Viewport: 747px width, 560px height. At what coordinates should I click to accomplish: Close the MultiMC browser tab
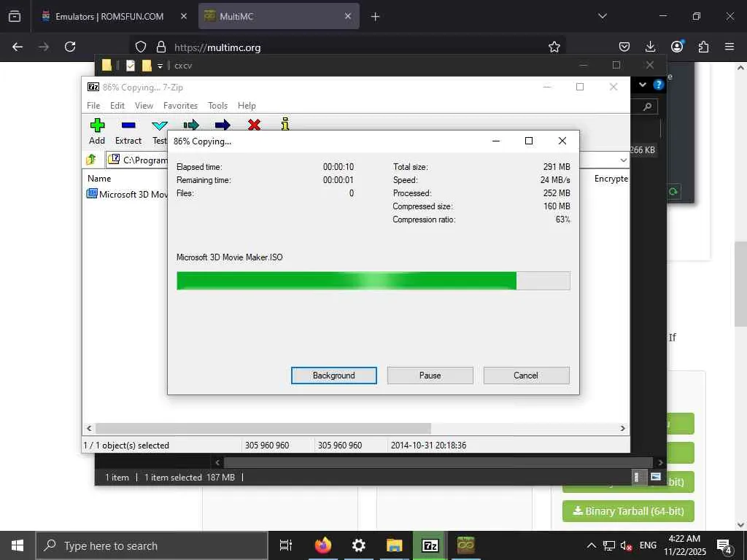(348, 16)
